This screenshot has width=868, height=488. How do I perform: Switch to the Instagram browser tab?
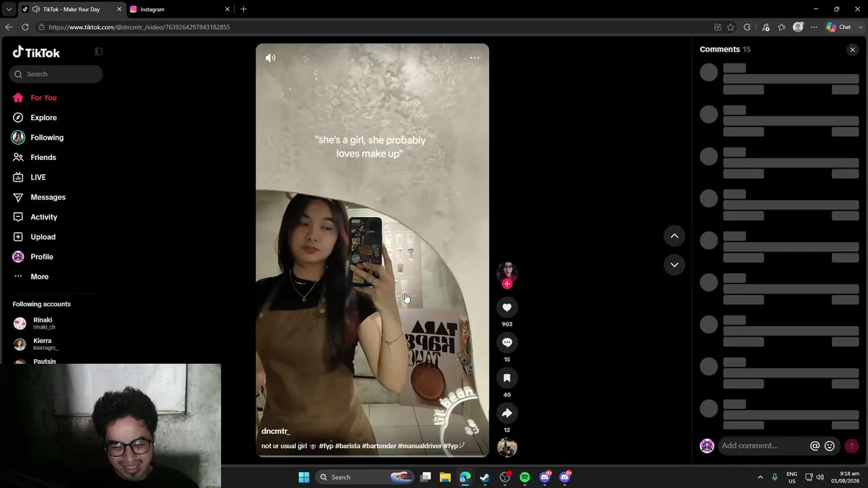(179, 9)
